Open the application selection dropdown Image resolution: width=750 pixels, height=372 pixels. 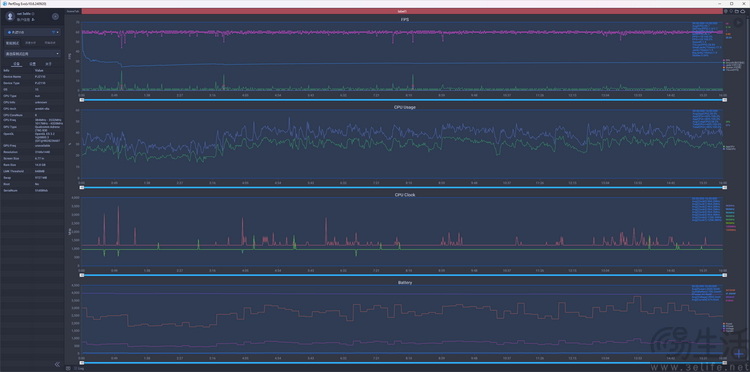32,54
